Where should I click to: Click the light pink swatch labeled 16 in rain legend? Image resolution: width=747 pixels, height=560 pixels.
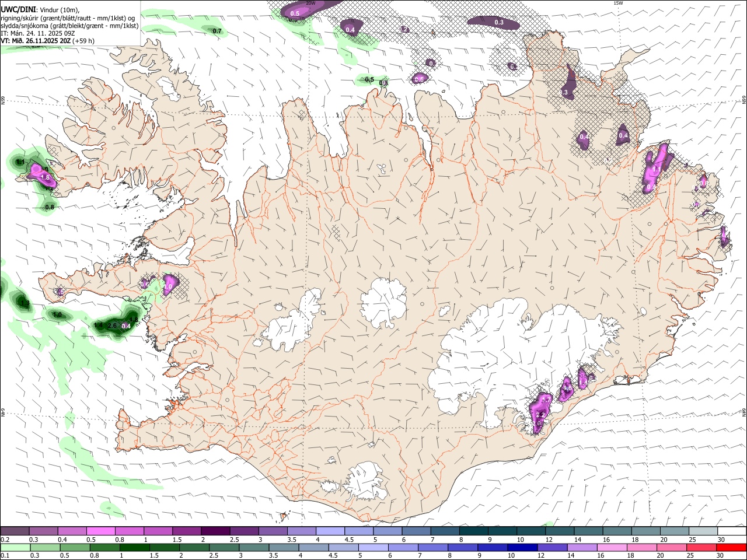pos(612,547)
